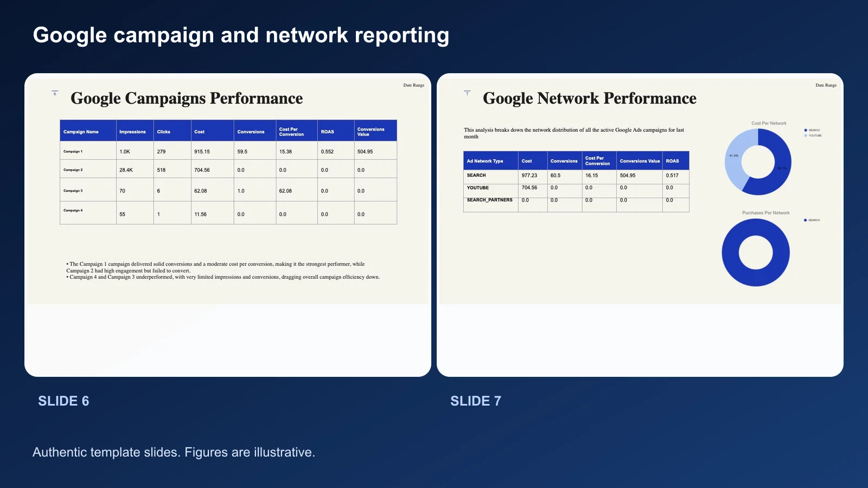Click the 'YOUTUBE' network row label
The image size is (868, 488).
tap(477, 188)
